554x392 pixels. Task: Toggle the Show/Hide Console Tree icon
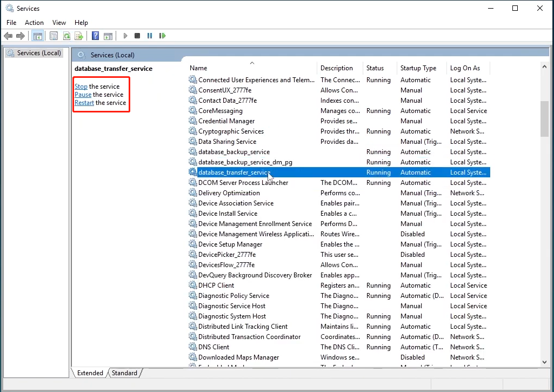coord(37,36)
